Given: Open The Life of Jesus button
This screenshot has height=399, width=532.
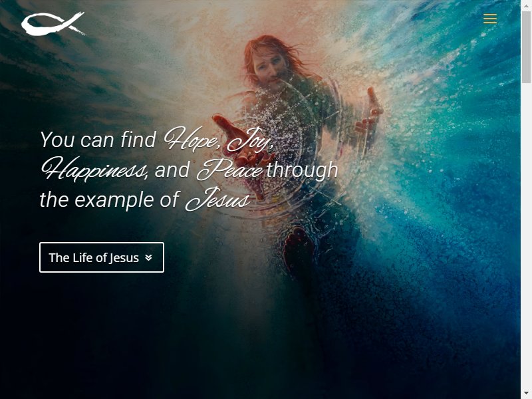Looking at the screenshot, I should (x=102, y=257).
